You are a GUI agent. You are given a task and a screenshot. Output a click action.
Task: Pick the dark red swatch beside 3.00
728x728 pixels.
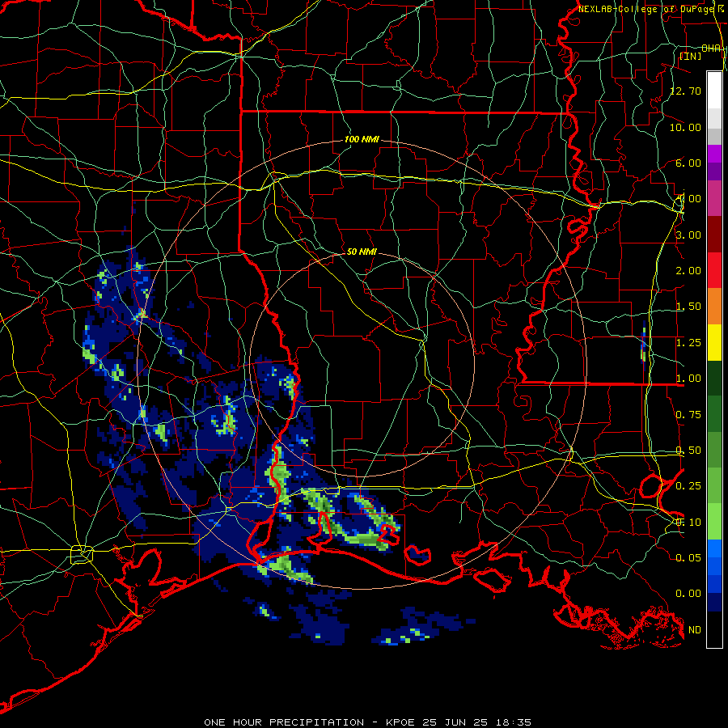(714, 235)
